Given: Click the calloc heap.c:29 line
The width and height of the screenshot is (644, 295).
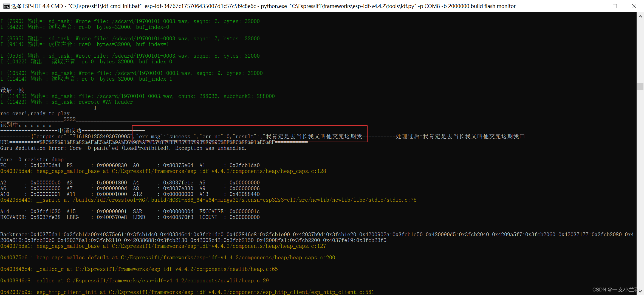Looking at the screenshot, I should coord(134,280).
